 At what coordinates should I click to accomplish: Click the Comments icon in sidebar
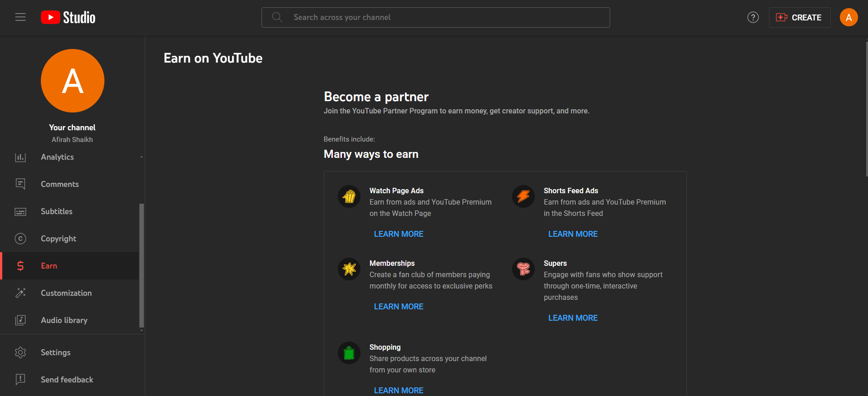coord(20,184)
